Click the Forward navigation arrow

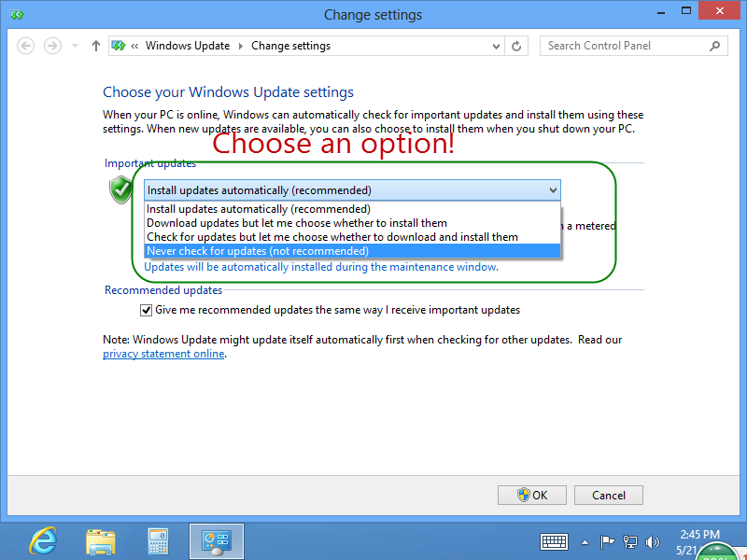click(52, 46)
